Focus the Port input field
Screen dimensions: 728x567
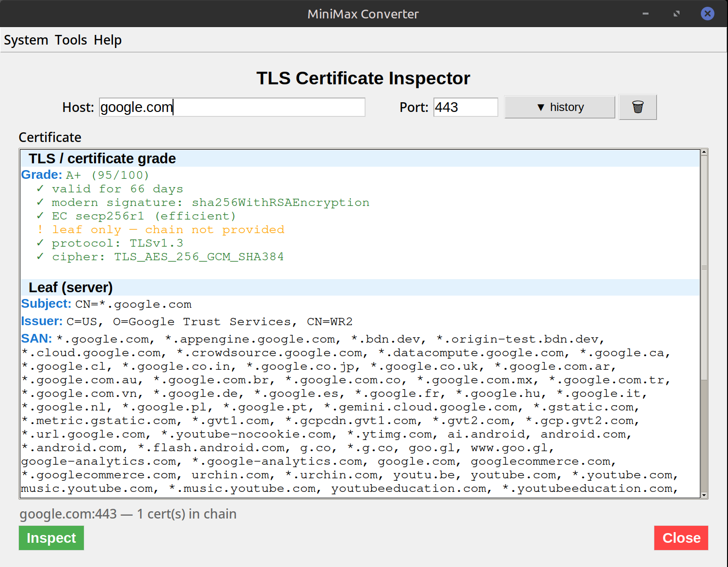(x=465, y=107)
